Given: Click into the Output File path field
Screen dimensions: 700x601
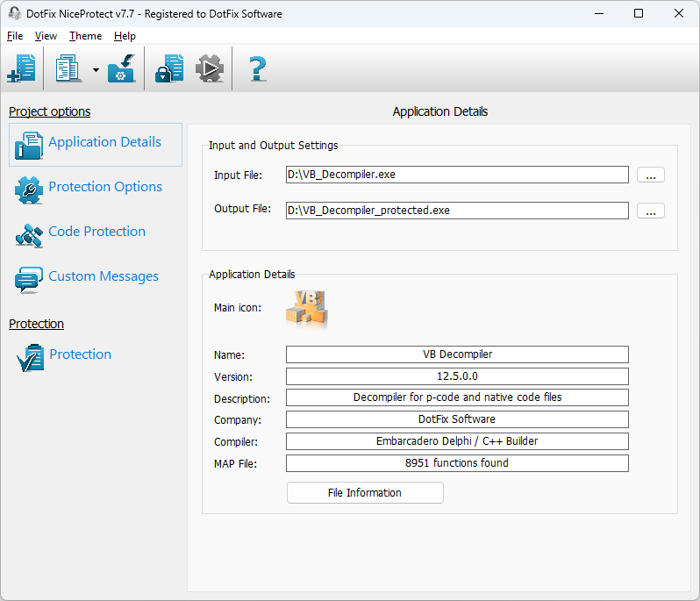Looking at the screenshot, I should coord(457,211).
